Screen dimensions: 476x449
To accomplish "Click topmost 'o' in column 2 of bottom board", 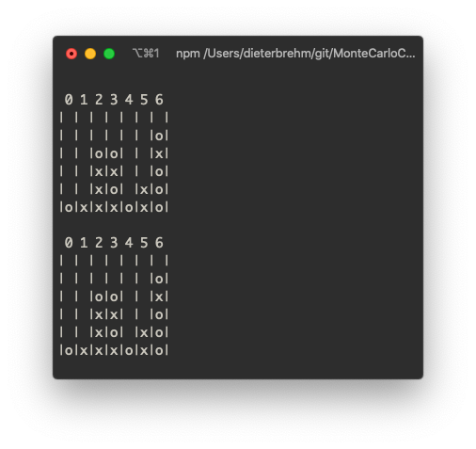I will tap(99, 297).
